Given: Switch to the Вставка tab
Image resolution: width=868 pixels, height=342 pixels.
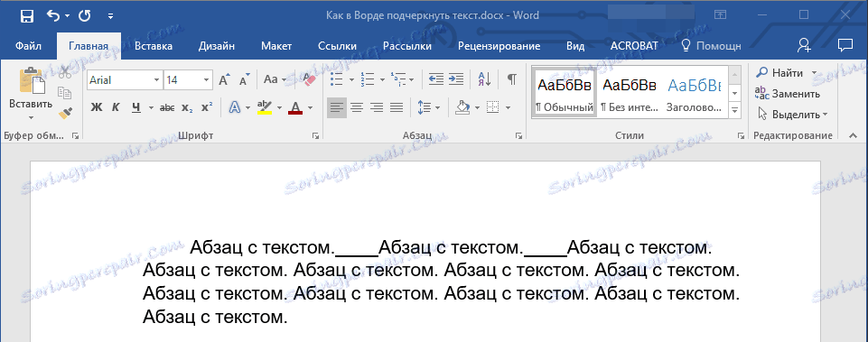Looking at the screenshot, I should [154, 46].
